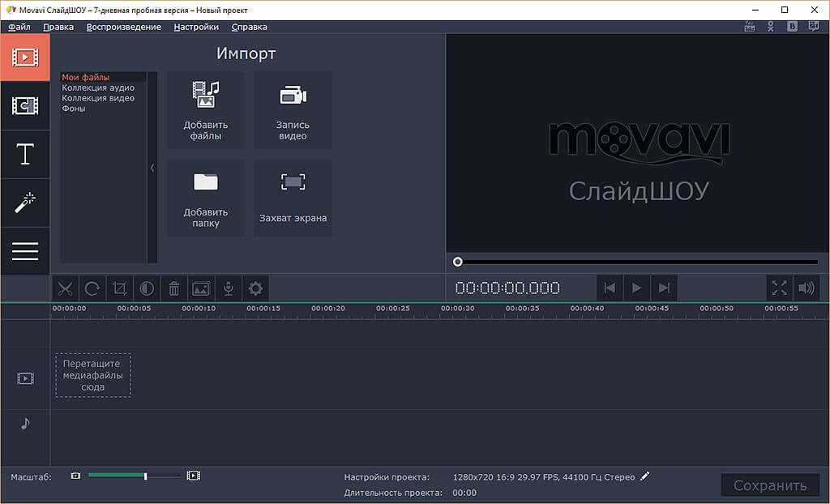Open VK icon in top right

(x=792, y=27)
